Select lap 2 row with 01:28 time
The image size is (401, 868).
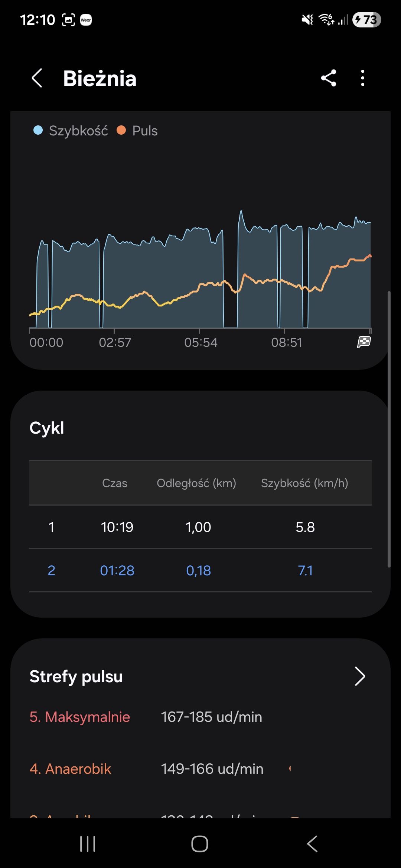point(200,570)
